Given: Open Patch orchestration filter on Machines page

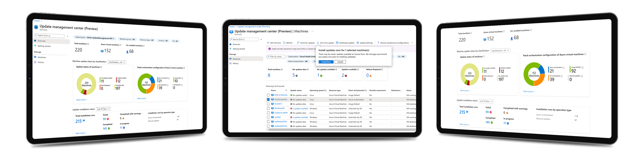Looking at the screenshot, I should coord(298,61).
